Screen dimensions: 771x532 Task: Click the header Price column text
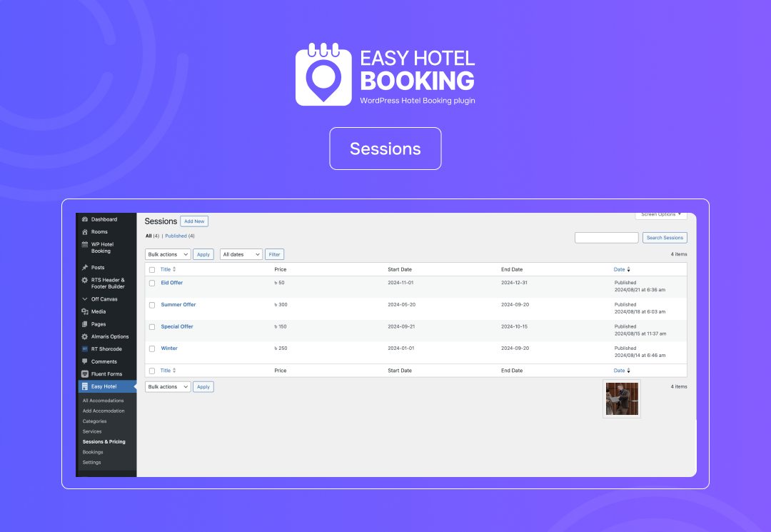coord(281,269)
